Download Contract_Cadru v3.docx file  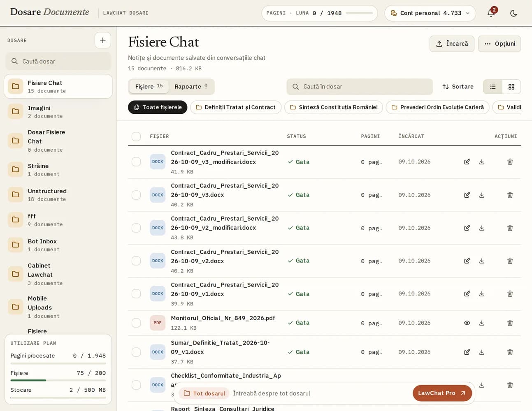pyautogui.click(x=482, y=195)
